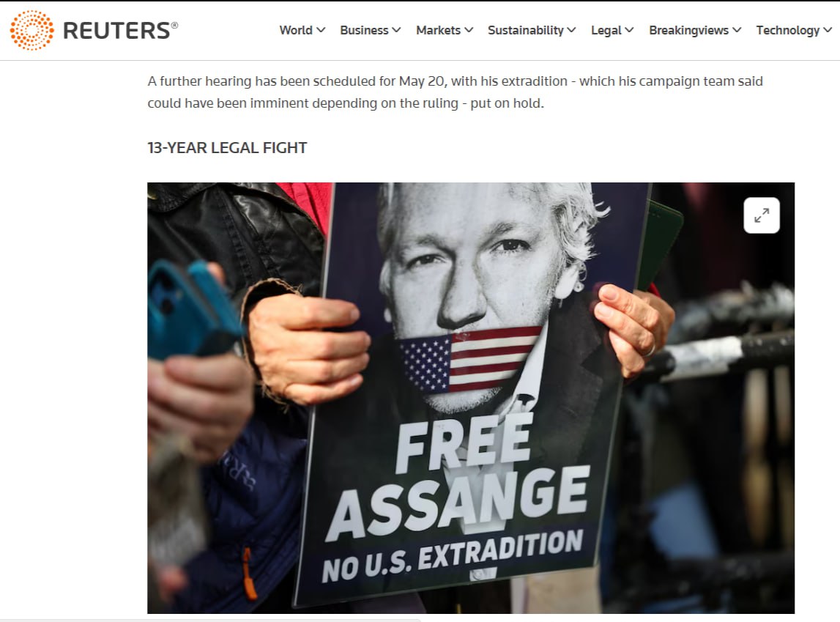Viewport: 840px width, 622px height.
Task: Choose the Legal navigation item
Action: coord(606,31)
